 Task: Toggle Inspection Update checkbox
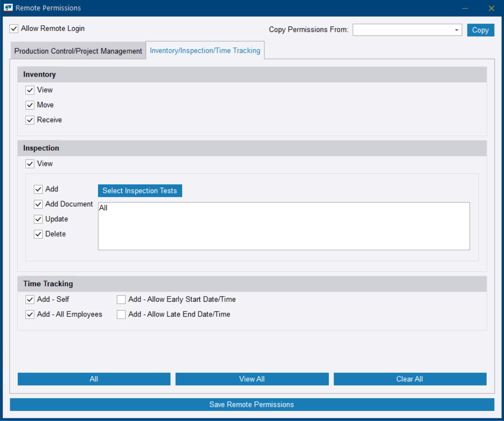click(38, 219)
